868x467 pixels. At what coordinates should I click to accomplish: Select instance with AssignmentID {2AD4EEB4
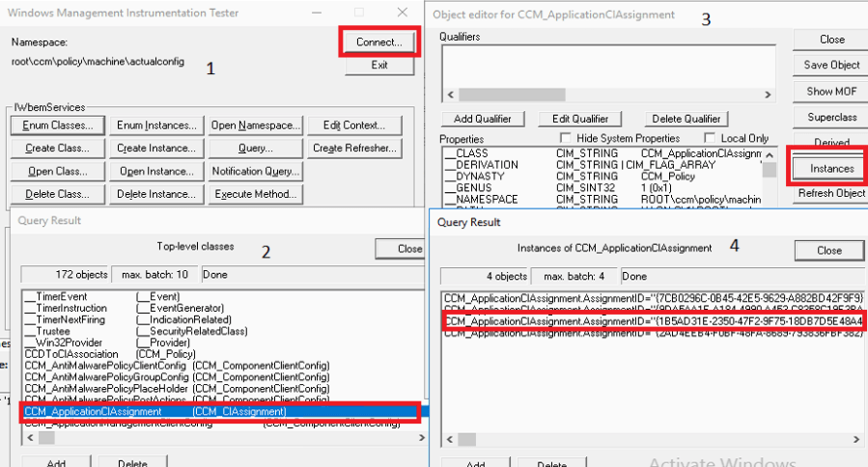pyautogui.click(x=654, y=333)
